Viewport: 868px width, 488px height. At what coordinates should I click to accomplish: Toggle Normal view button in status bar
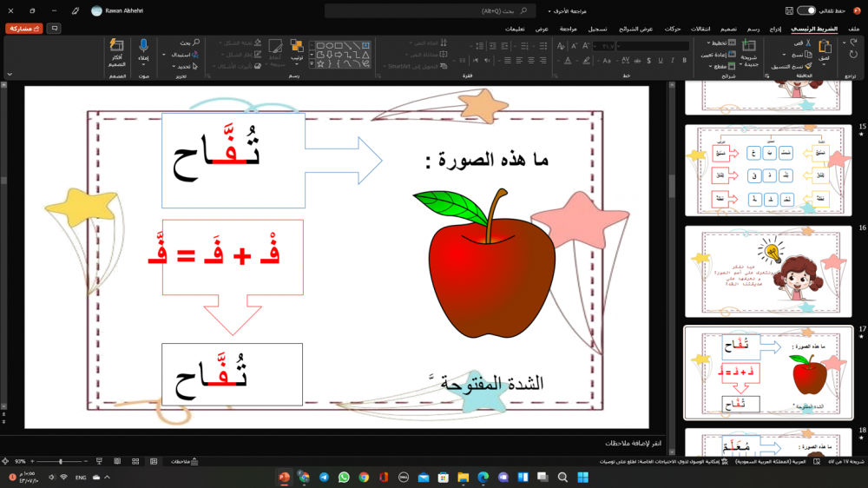tap(154, 461)
